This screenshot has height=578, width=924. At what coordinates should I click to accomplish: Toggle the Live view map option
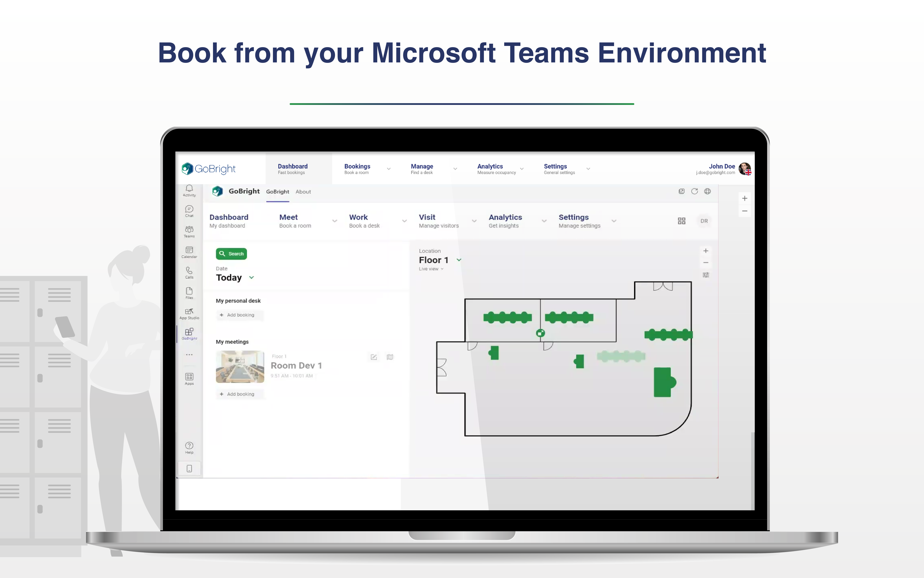tap(431, 268)
